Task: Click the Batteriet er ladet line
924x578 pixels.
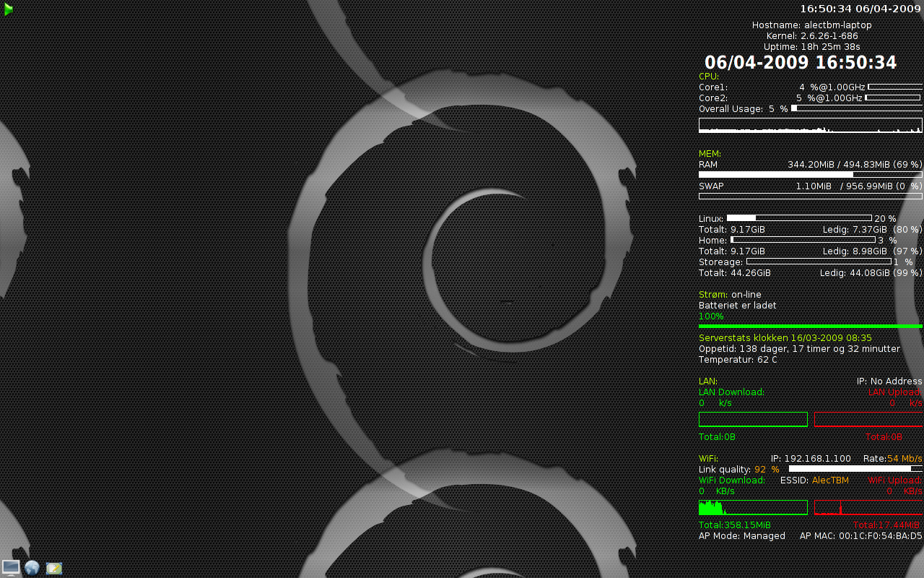Action: pos(738,306)
